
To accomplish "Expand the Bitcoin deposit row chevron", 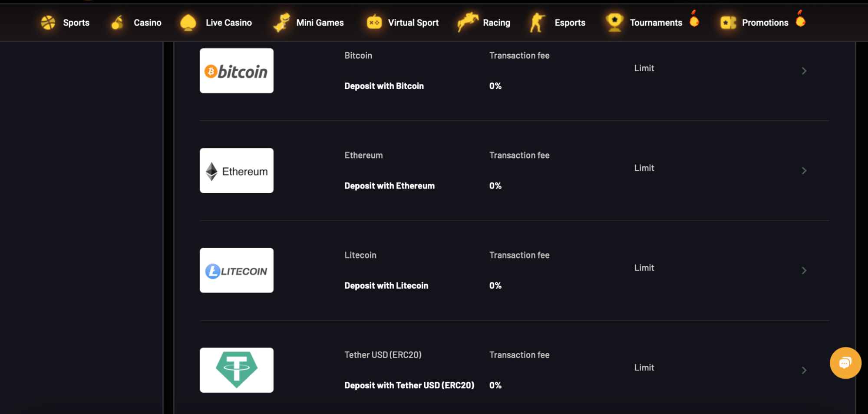I will tap(804, 71).
